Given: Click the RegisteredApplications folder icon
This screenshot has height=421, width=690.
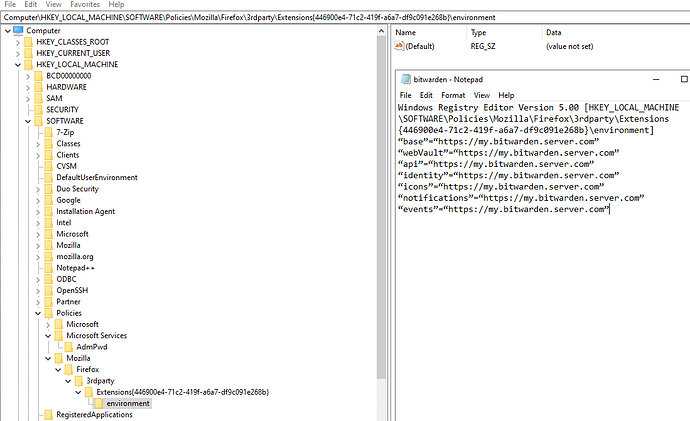Looking at the screenshot, I should coord(49,415).
